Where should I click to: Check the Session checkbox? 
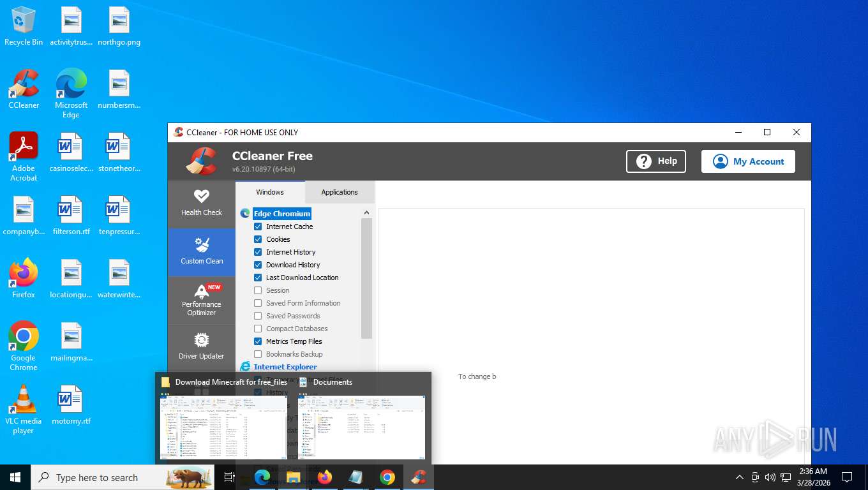coord(258,290)
